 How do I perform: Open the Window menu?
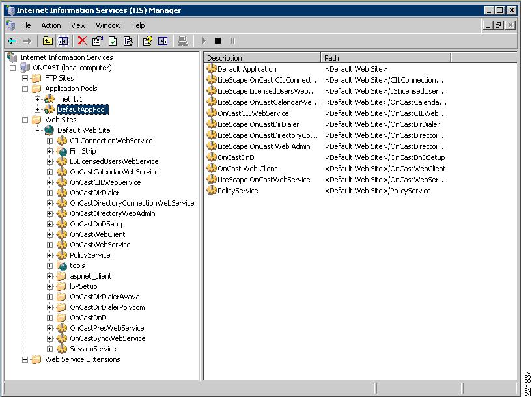pos(108,25)
